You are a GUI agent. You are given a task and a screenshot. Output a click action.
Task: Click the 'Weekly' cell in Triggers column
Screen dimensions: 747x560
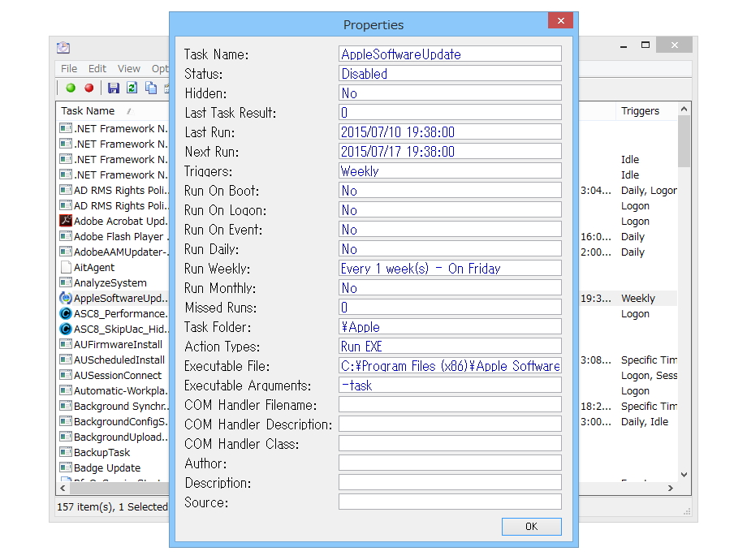638,298
